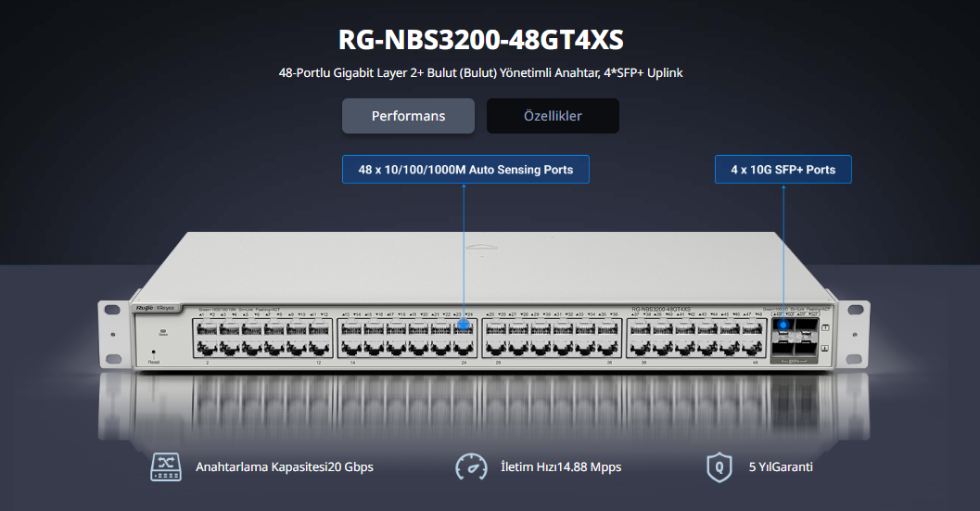Click the Status LED on the switch
Image resolution: width=980 pixels, height=511 pixels.
click(163, 330)
